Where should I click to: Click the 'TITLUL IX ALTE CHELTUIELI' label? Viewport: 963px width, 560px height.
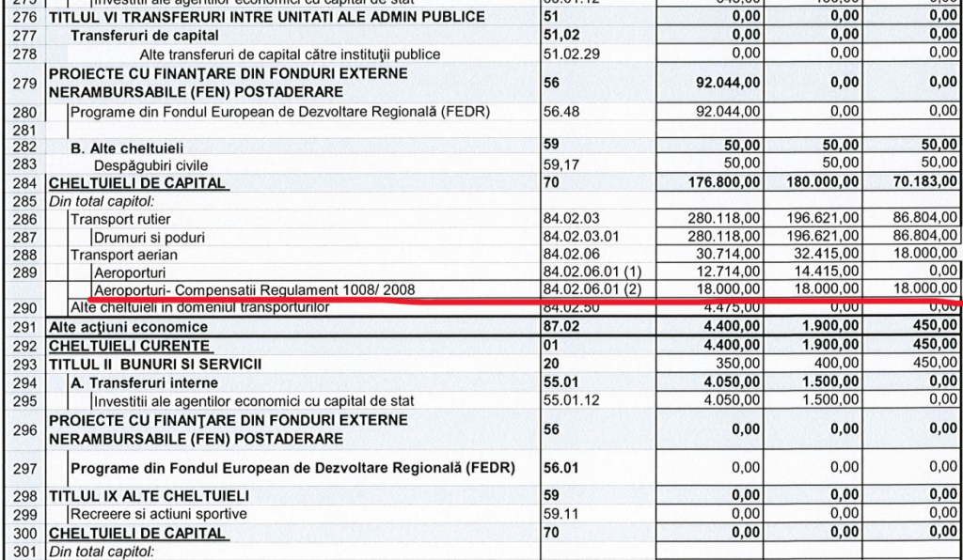(150, 495)
